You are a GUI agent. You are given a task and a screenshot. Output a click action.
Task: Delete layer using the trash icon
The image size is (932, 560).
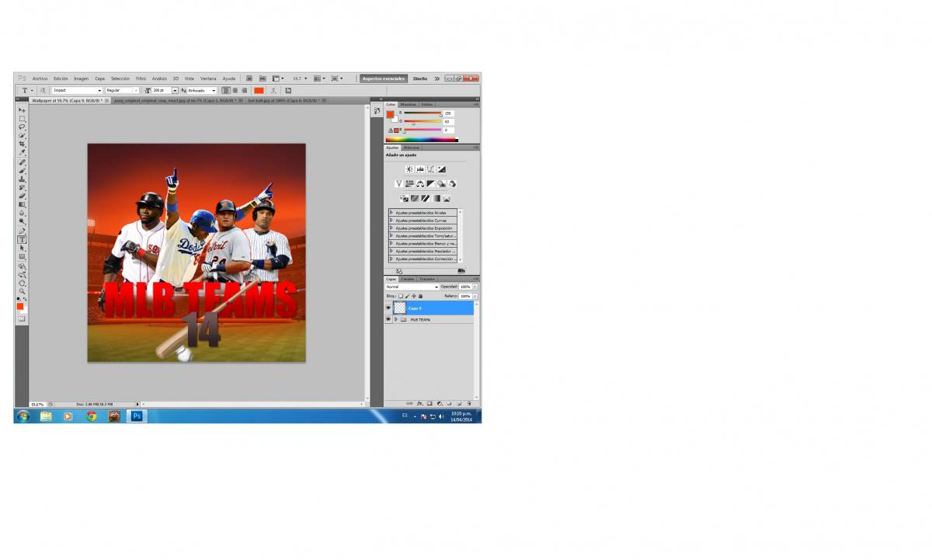coord(469,404)
